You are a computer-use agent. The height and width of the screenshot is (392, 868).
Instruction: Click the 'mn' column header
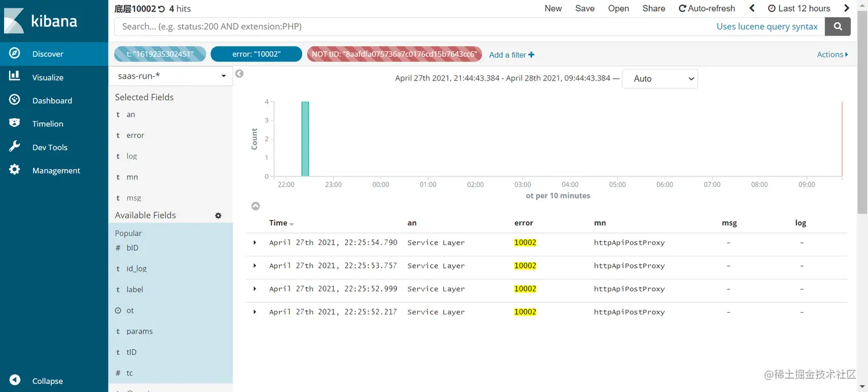pos(600,223)
